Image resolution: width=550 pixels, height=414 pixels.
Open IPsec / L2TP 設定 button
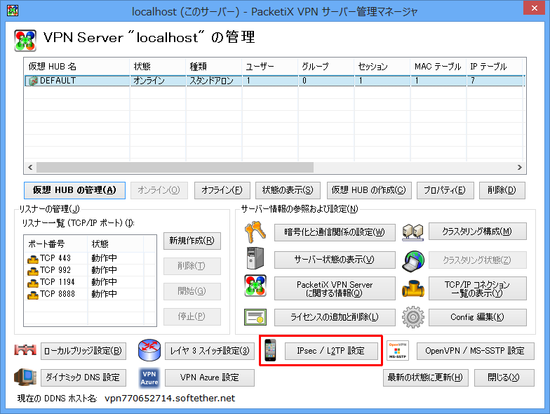point(331,351)
